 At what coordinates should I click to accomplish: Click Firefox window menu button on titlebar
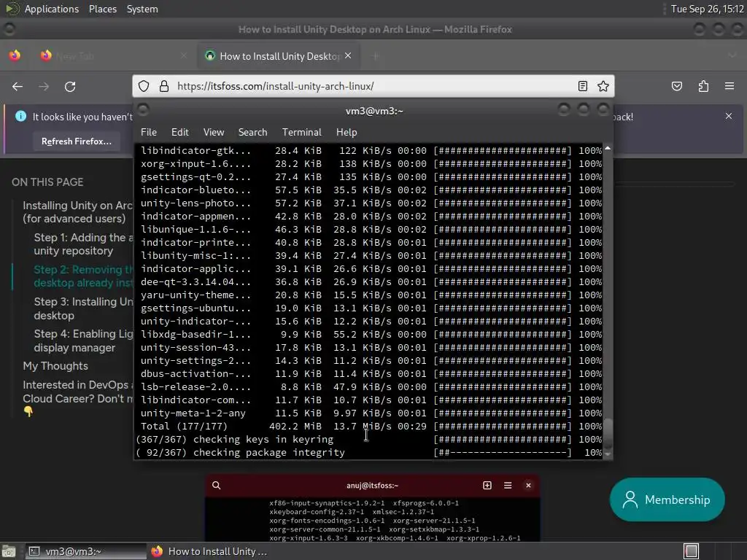point(9,29)
